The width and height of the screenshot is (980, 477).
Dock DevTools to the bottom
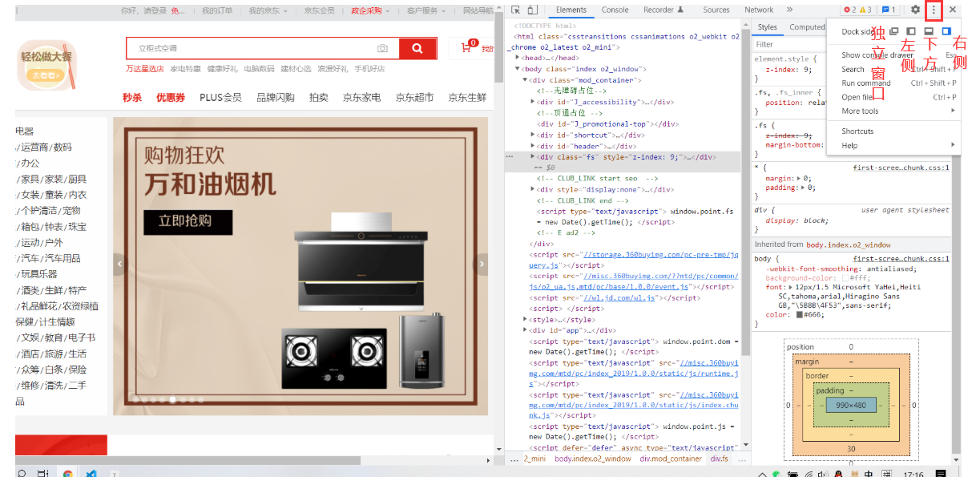pos(928,31)
